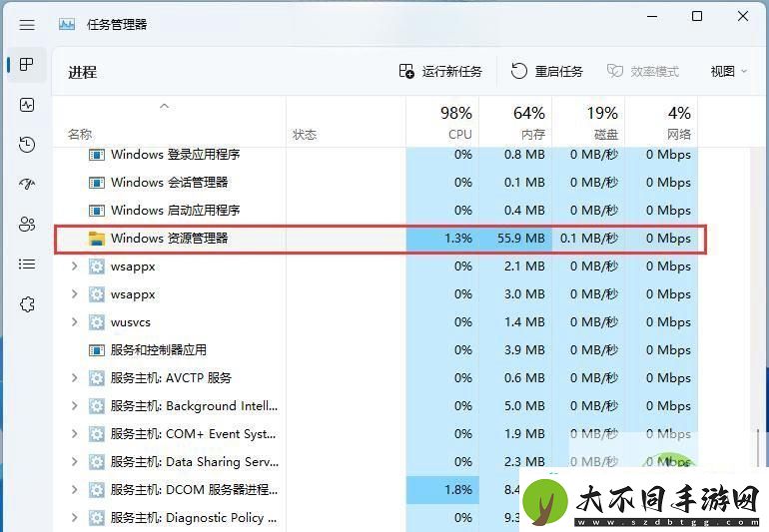Screen dimensions: 769x532
Task: Open the 视图 (View) dropdown
Action: 729,72
